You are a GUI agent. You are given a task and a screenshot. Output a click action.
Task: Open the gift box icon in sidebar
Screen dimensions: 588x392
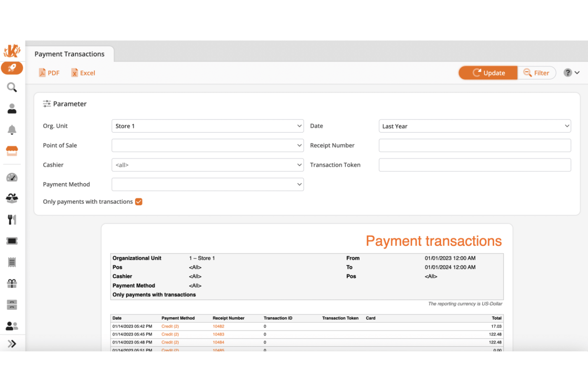pyautogui.click(x=12, y=284)
